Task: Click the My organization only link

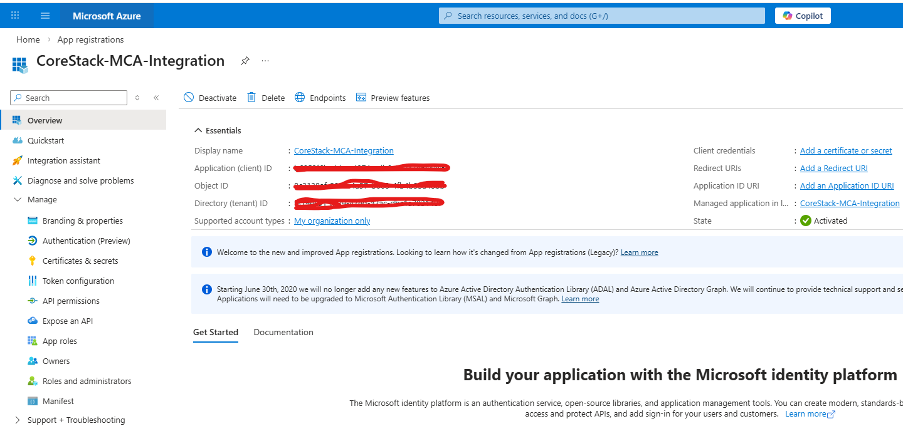Action: [x=332, y=221]
